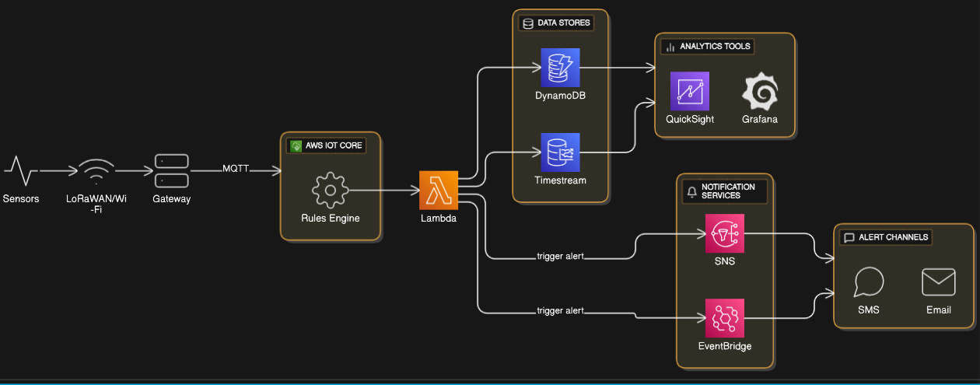Select the Lambda text label
This screenshot has height=385, width=980.
tap(439, 219)
